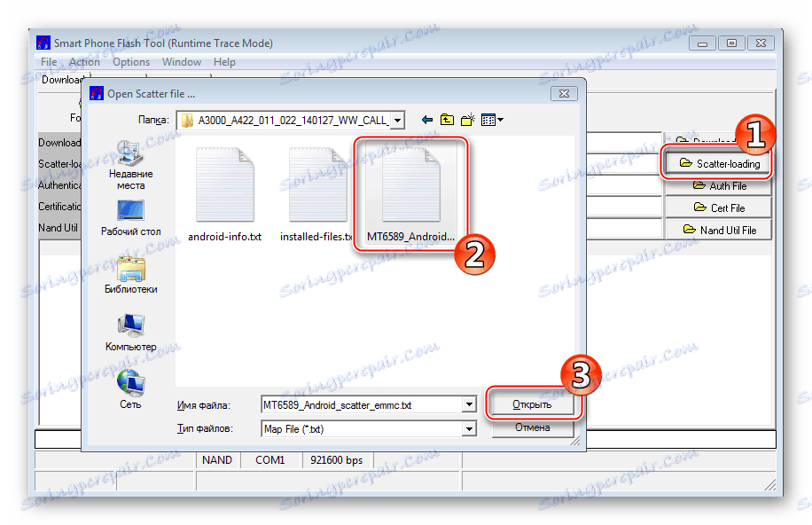This screenshot has width=812, height=525.
Task: Create a new folder icon
Action: [468, 121]
